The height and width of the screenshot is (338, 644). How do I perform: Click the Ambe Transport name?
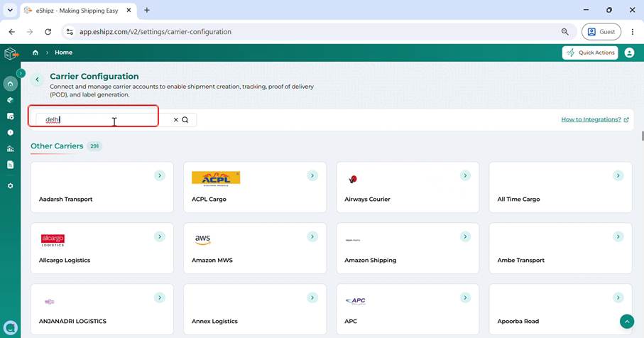520,261
